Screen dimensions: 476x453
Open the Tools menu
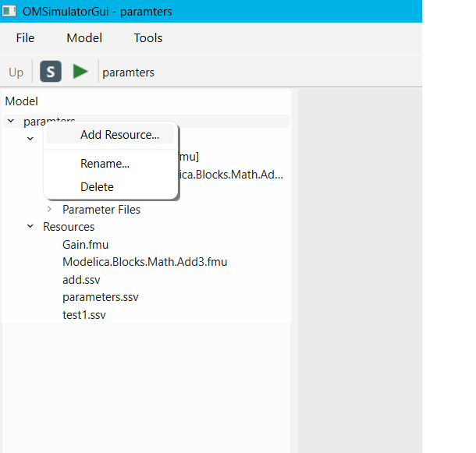point(148,38)
